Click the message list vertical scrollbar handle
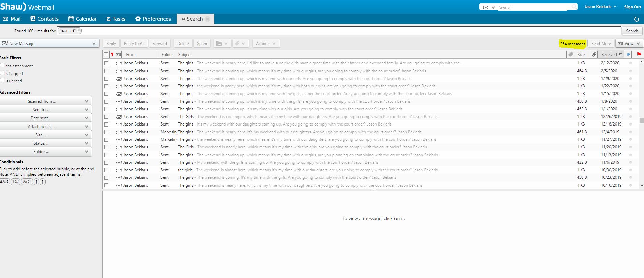The width and height of the screenshot is (644, 278). (x=641, y=121)
